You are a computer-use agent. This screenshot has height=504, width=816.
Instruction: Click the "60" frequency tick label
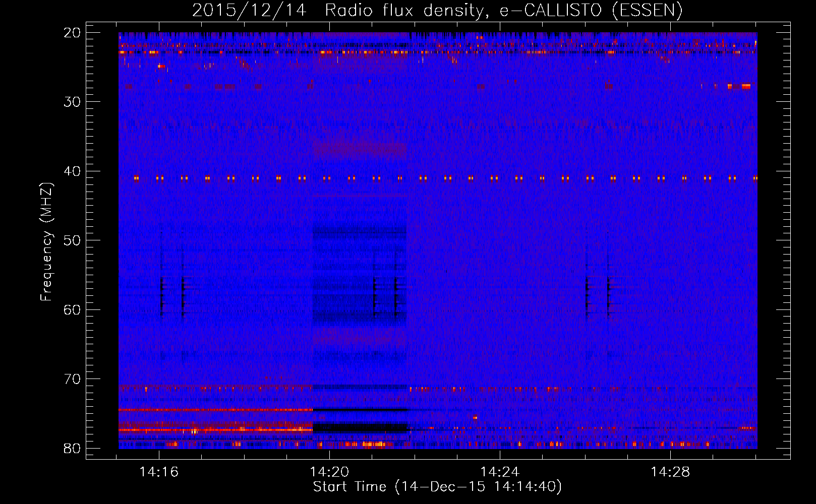point(73,309)
